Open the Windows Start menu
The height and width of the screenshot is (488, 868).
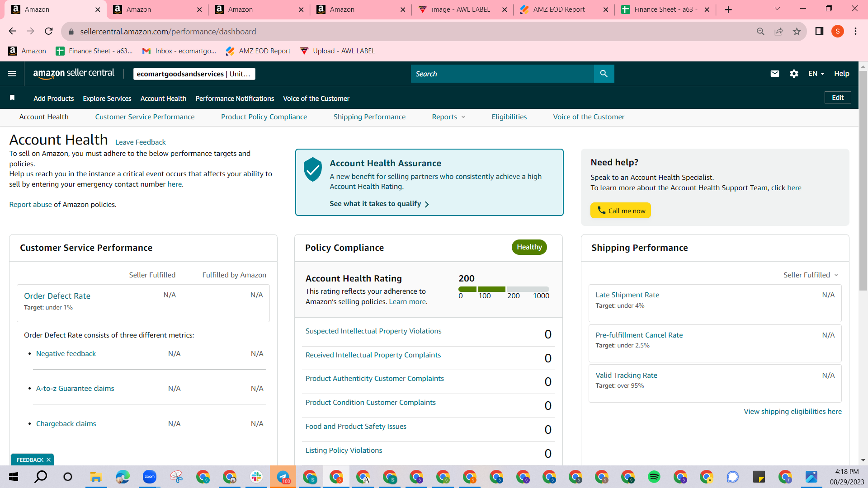click(14, 477)
